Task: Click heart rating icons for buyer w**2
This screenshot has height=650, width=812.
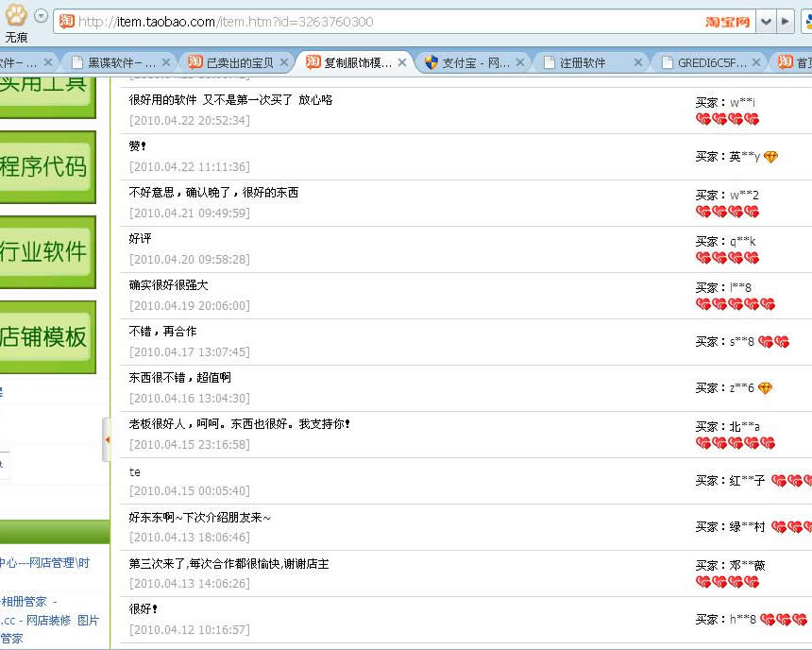Action: pyautogui.click(x=728, y=212)
